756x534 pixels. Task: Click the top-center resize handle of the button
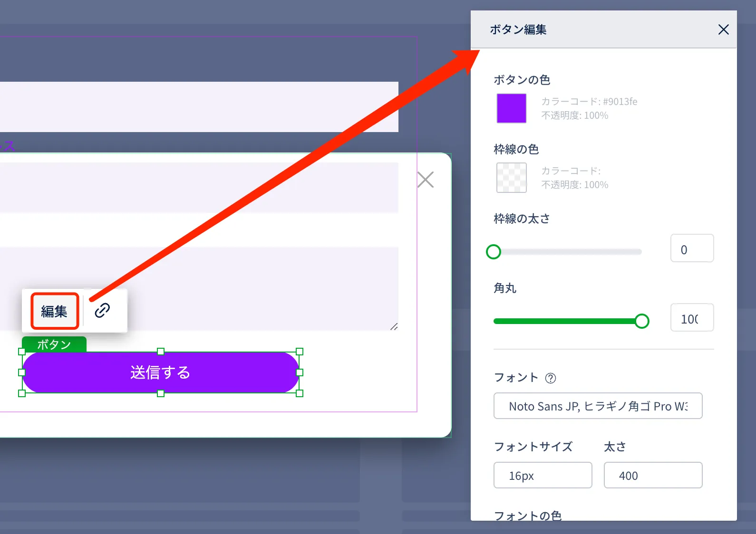161,352
